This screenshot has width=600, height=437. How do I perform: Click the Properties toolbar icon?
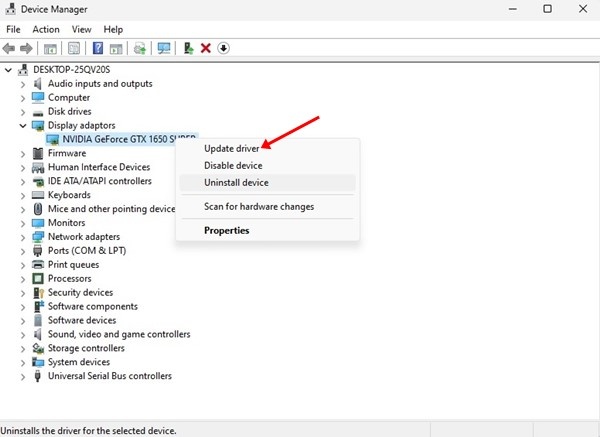(74, 48)
